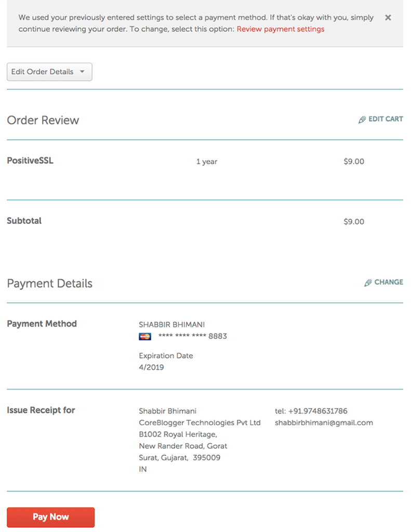Select the PositiveSSL product name

30,161
